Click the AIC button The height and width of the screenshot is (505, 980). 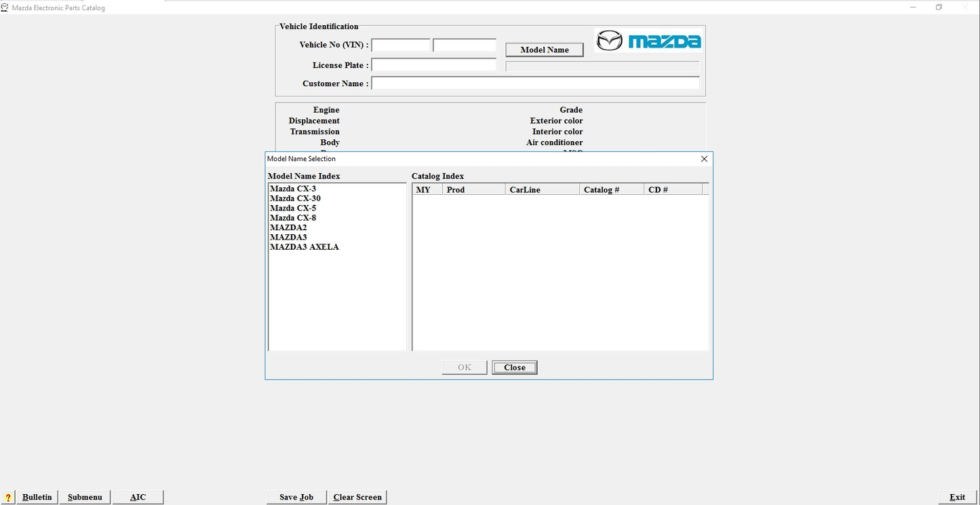(138, 498)
